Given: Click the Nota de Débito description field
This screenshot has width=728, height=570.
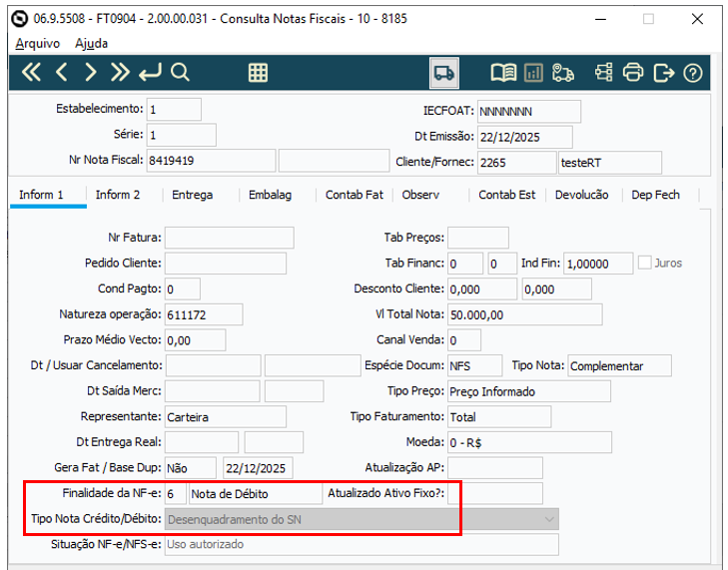Looking at the screenshot, I should pyautogui.click(x=256, y=493).
